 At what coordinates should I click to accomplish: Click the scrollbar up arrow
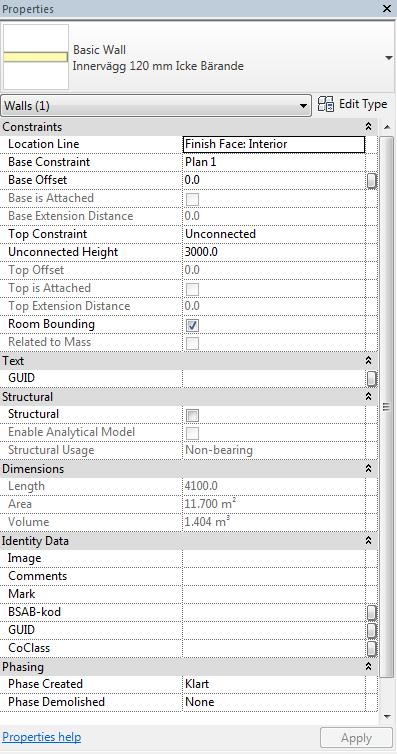click(x=387, y=127)
